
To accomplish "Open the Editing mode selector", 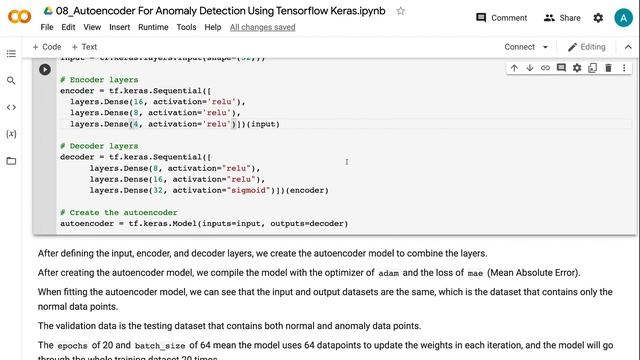I will (x=587, y=47).
